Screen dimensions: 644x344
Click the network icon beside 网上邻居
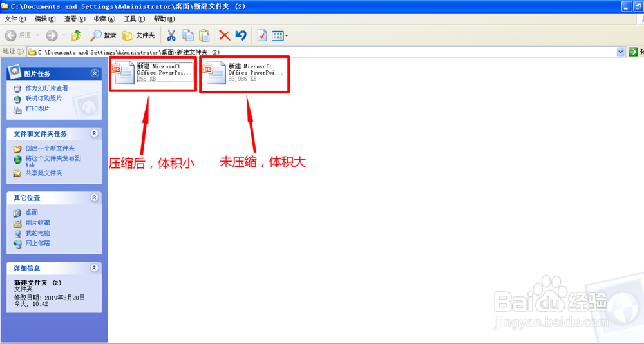pyautogui.click(x=17, y=244)
